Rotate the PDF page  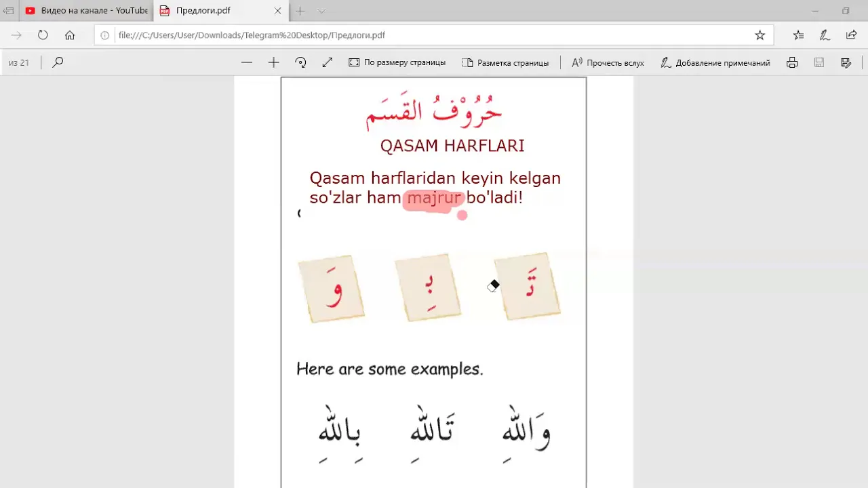tap(300, 62)
